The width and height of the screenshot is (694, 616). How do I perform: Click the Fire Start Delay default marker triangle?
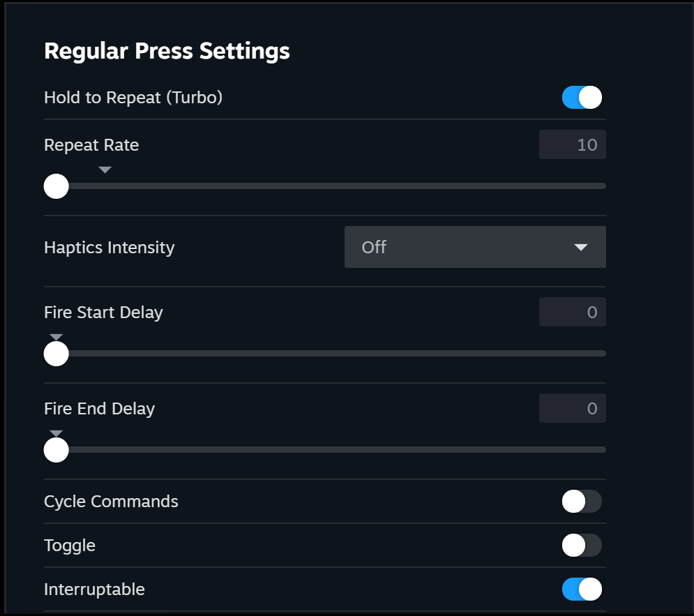click(x=56, y=338)
